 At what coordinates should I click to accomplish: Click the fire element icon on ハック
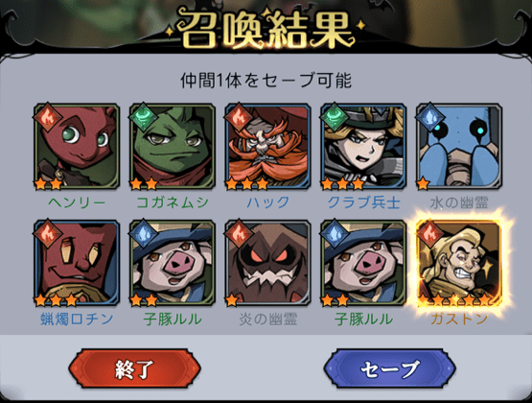click(x=240, y=117)
